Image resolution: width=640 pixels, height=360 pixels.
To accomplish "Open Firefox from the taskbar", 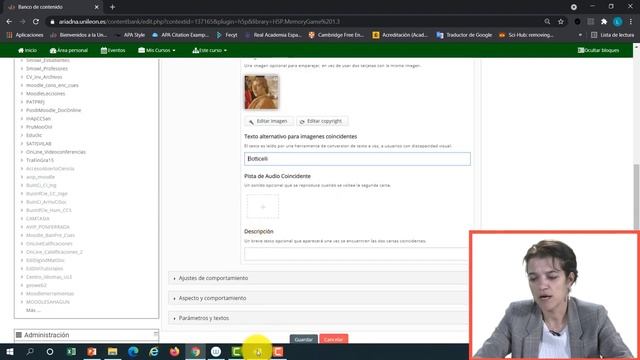I will coord(174,351).
